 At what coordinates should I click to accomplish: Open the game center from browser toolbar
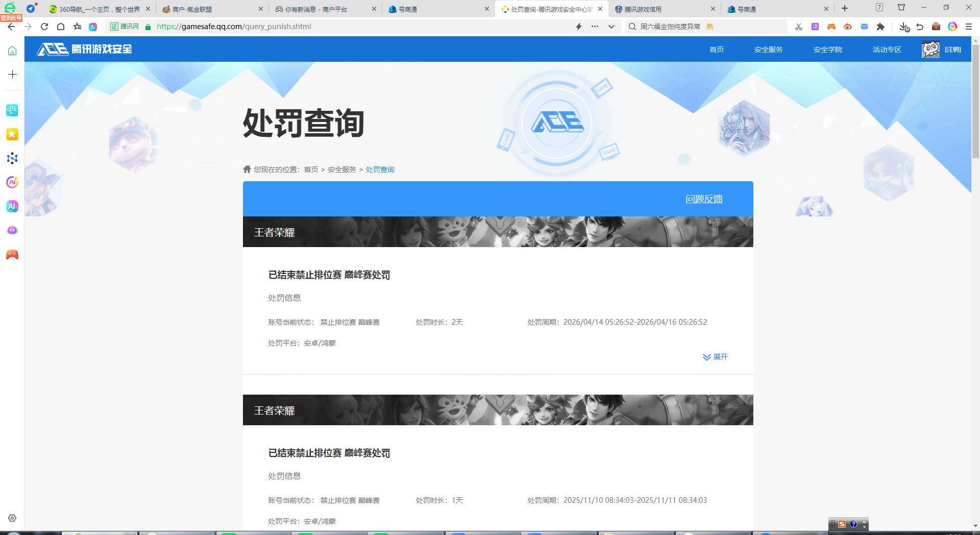[831, 27]
